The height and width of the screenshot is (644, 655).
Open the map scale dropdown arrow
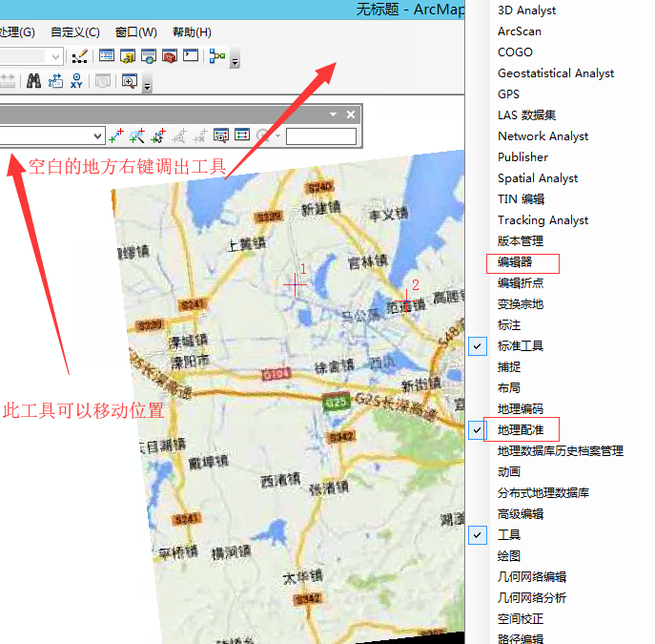point(55,56)
